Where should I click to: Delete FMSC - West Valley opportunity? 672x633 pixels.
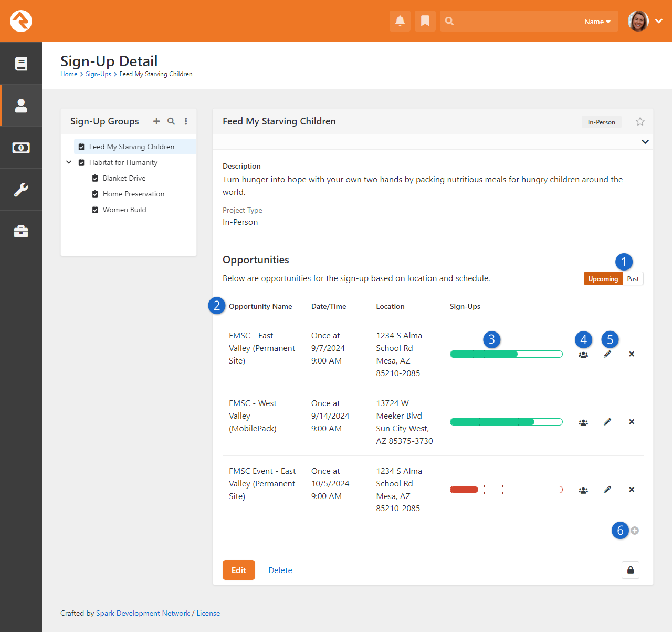[632, 422]
